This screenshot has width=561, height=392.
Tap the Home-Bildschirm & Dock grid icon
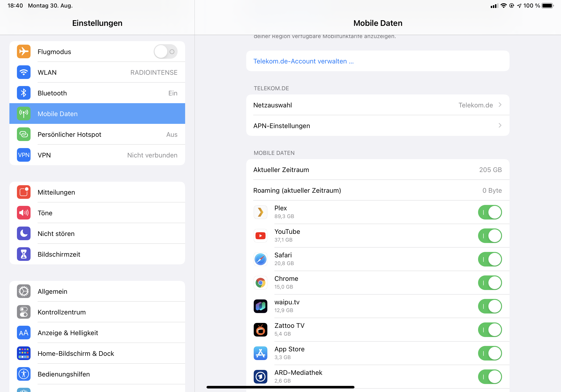pyautogui.click(x=24, y=353)
